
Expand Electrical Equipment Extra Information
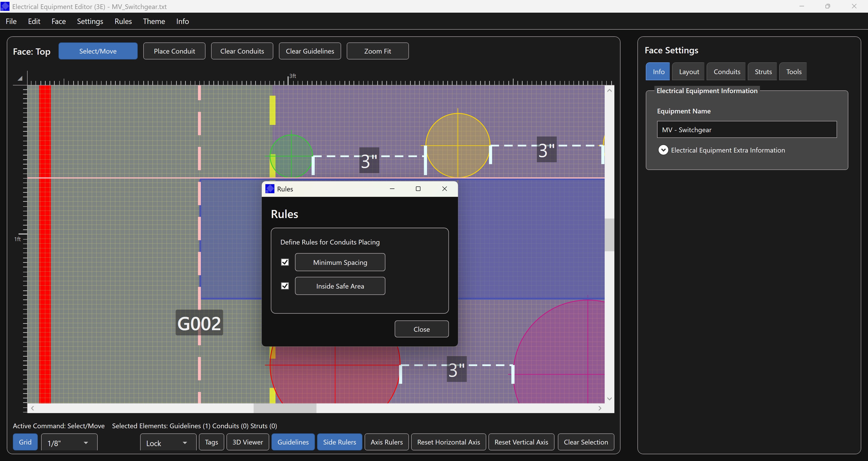[x=663, y=150]
